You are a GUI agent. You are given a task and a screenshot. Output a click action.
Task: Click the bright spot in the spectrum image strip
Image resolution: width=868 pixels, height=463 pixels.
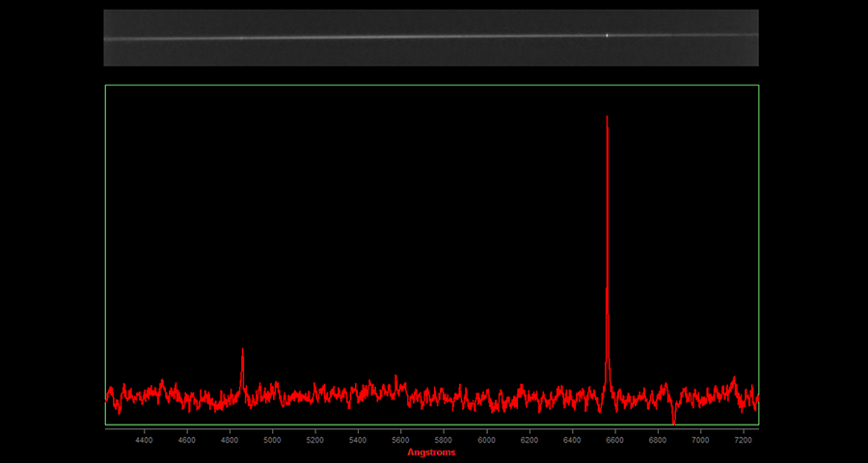(x=607, y=35)
